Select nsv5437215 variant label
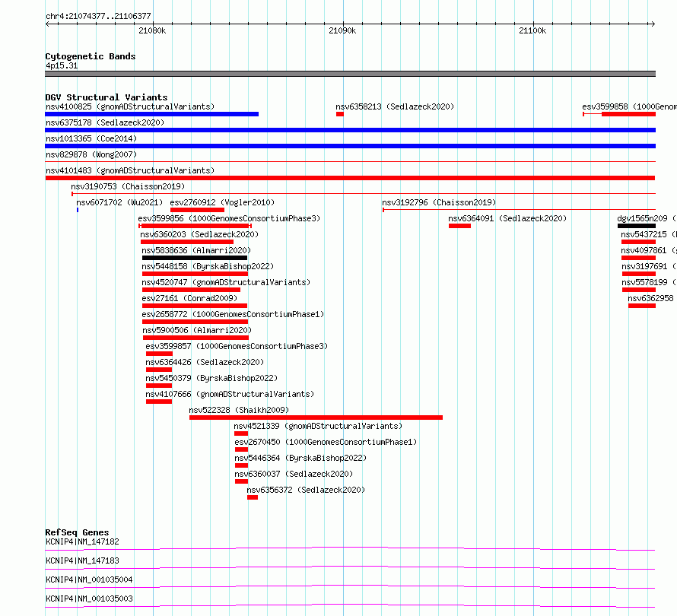 (x=649, y=234)
